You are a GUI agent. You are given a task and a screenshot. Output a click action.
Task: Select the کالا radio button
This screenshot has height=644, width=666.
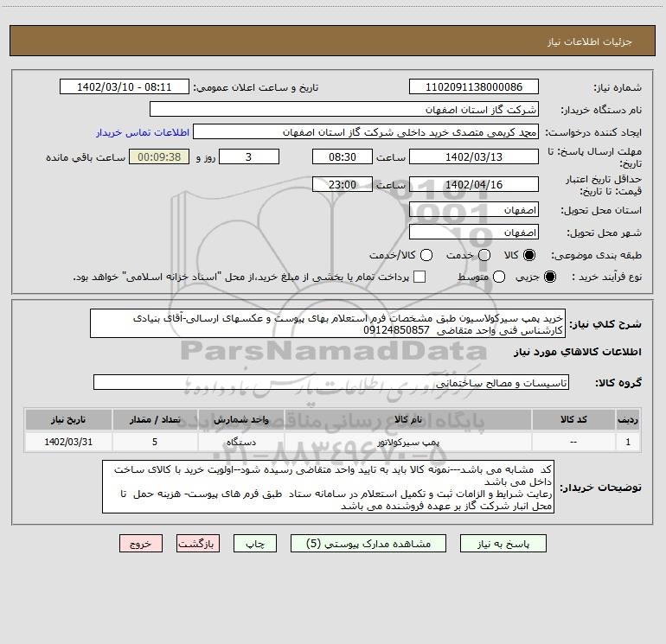529,255
